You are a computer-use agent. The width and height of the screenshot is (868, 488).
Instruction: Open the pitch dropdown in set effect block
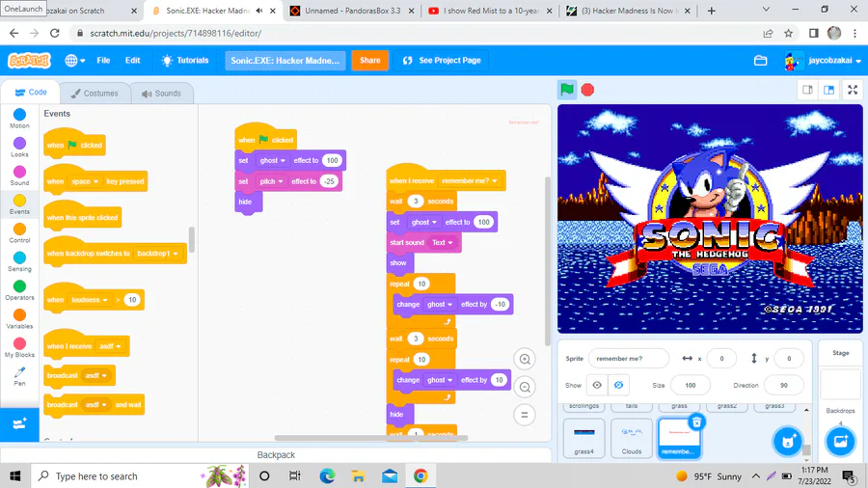click(x=271, y=181)
